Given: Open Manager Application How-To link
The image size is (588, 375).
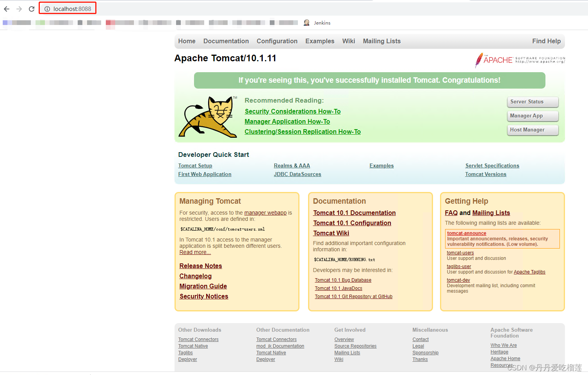Looking at the screenshot, I should tap(287, 121).
